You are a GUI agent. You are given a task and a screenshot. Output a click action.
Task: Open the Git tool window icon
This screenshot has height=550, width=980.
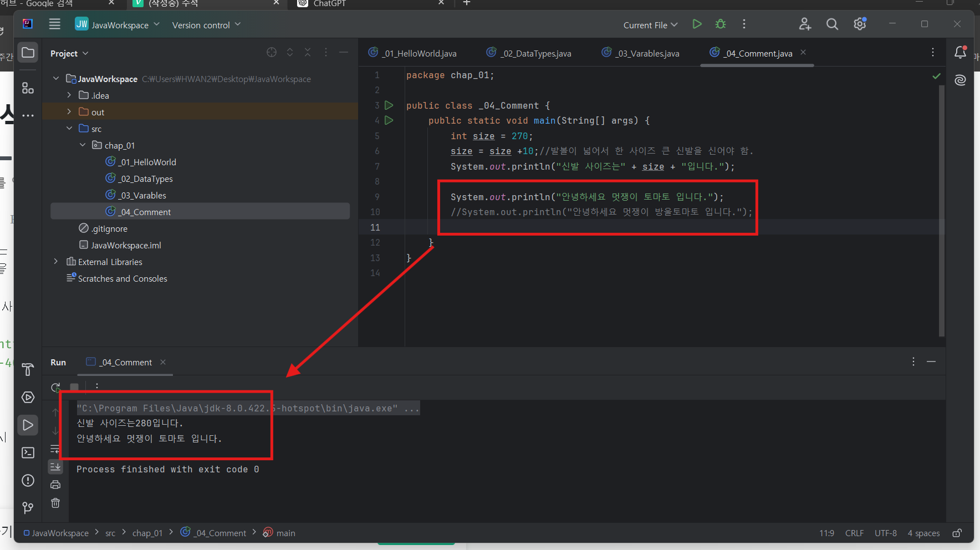point(28,508)
